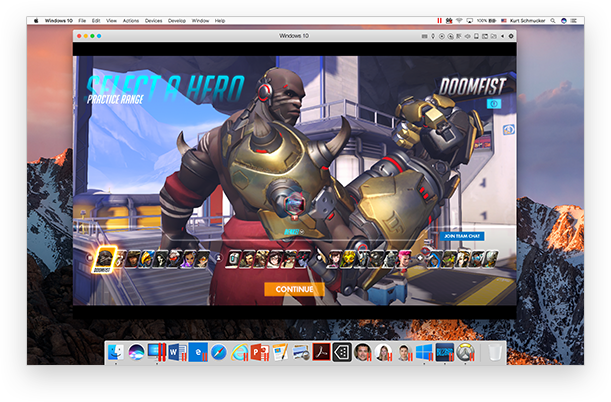Viewport: 611px width, 402px height.
Task: Open Parallels Desktop in the Dock
Action: (157, 352)
